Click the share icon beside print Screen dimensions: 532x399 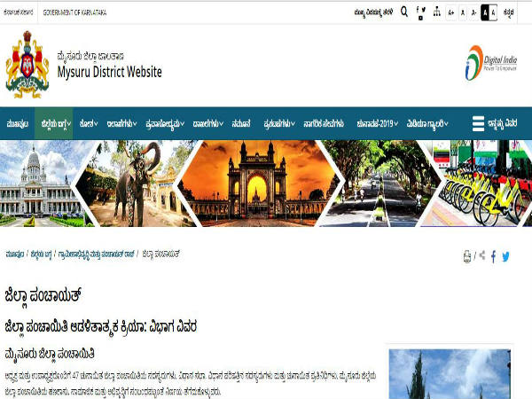[481, 256]
